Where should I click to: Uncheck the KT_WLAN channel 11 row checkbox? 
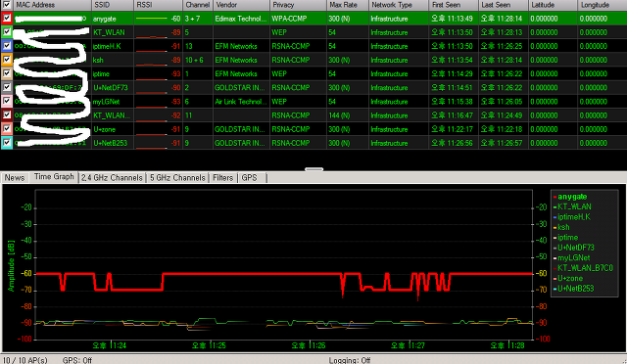[7, 115]
